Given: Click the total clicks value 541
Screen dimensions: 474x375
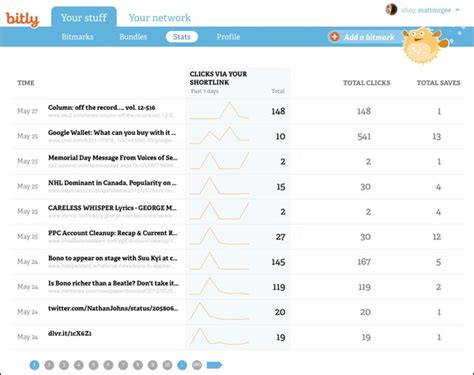Looking at the screenshot, I should 364,136.
